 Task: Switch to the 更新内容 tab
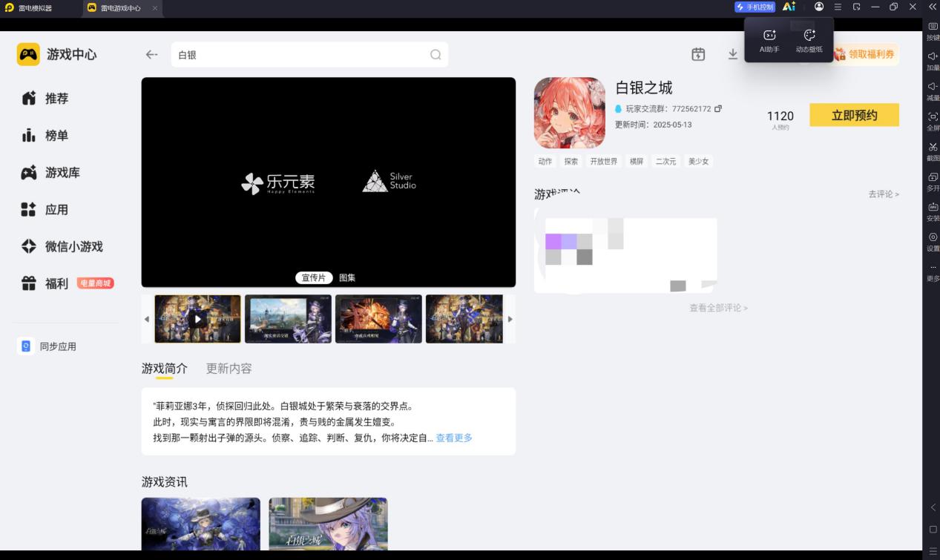point(229,369)
